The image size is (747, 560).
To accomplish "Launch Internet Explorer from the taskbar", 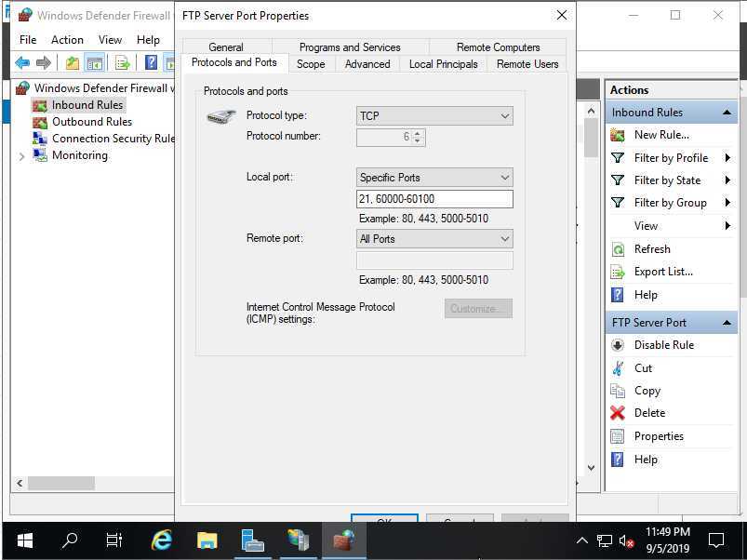I will click(162, 540).
